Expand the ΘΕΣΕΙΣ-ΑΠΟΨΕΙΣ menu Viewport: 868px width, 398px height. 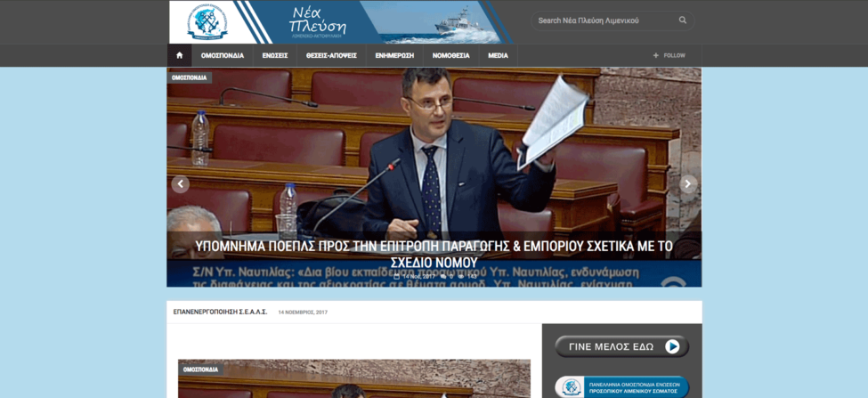pos(331,55)
